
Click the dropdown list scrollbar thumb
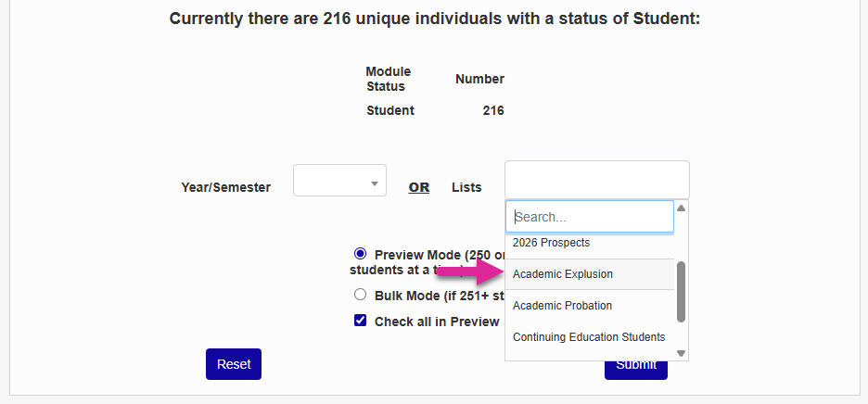682,291
